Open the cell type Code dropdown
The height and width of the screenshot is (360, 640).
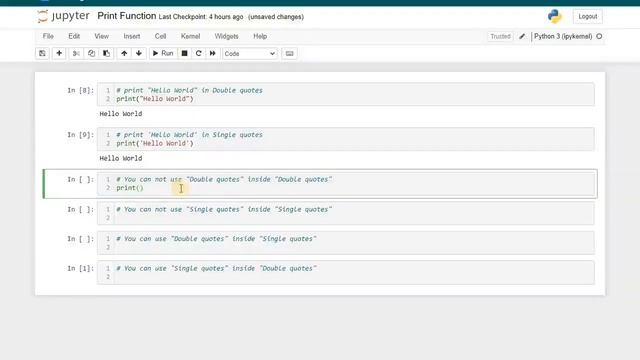250,53
